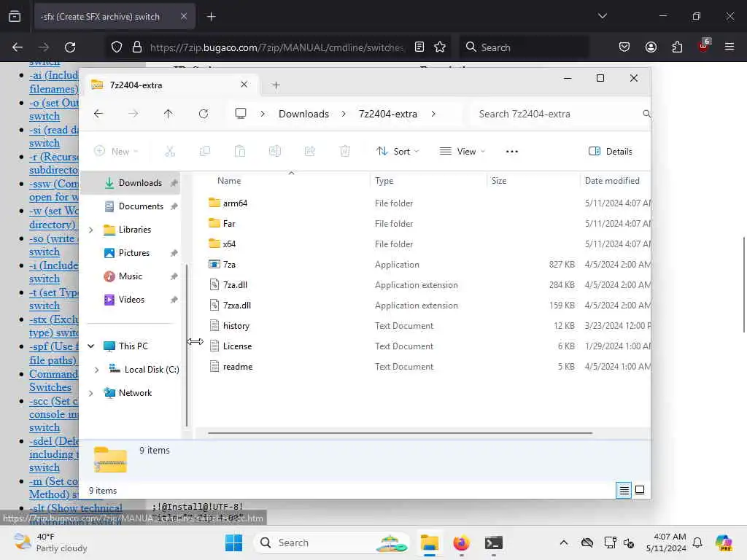747x560 pixels.
Task: Open the Windows Start menu
Action: 233,542
